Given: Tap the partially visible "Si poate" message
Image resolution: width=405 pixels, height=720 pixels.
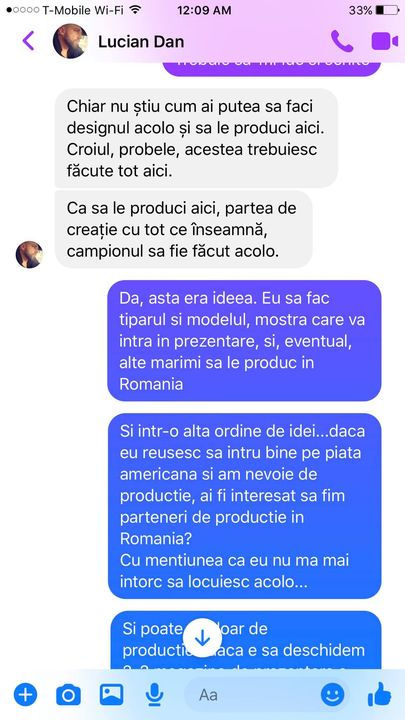Looking at the screenshot, I should point(246,640).
